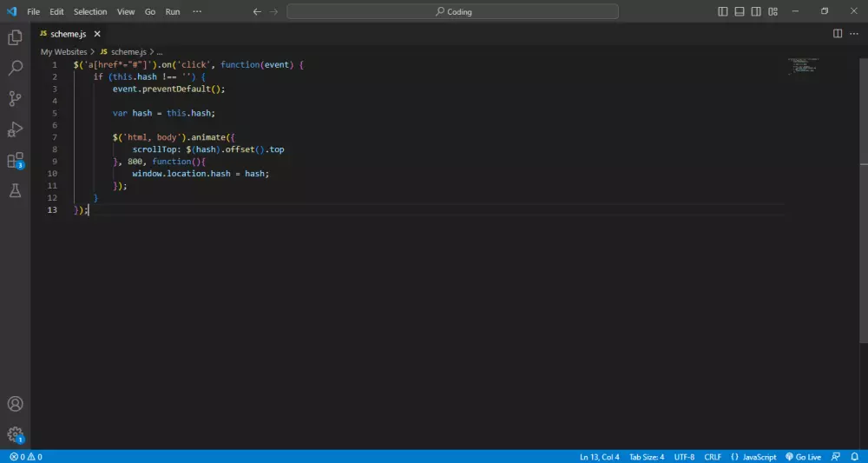Click 'window.location.hash = hash;' line
This screenshot has height=463, width=868.
pyautogui.click(x=201, y=174)
